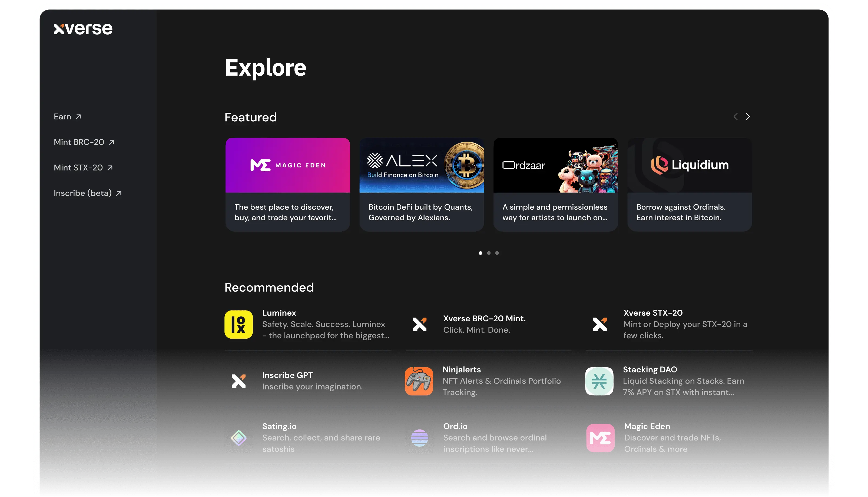Click the Ninjalerts gamepad icon
Screen dimensions: 868x497
[x=419, y=381]
